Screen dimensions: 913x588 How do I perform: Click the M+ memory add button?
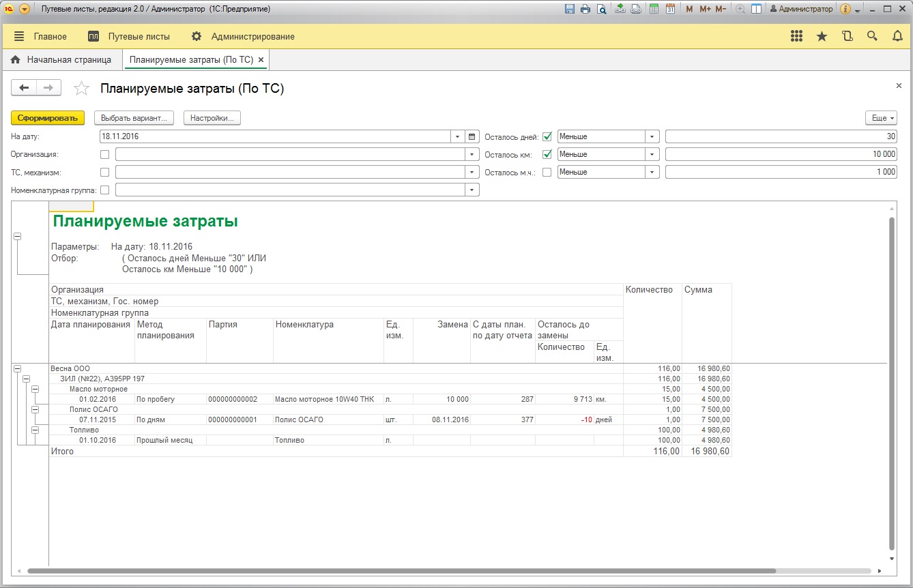(x=705, y=9)
